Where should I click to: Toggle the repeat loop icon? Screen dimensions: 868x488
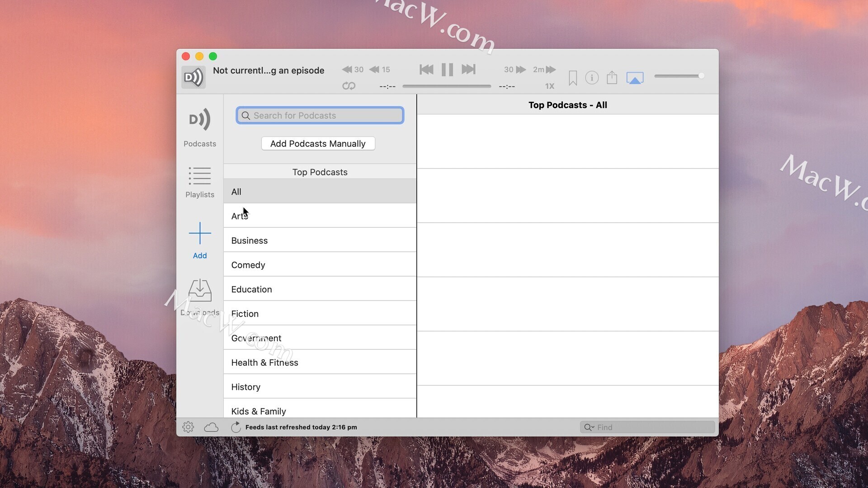pos(349,86)
